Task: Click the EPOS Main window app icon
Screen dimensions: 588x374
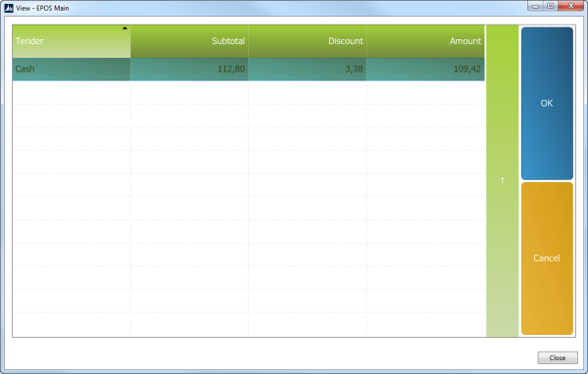Action: pos(9,8)
